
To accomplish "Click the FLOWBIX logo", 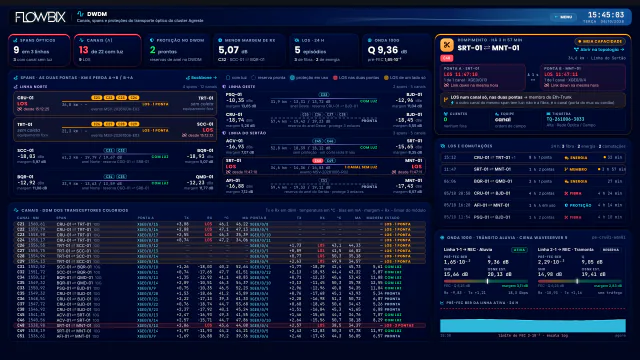I will (x=40, y=17).
